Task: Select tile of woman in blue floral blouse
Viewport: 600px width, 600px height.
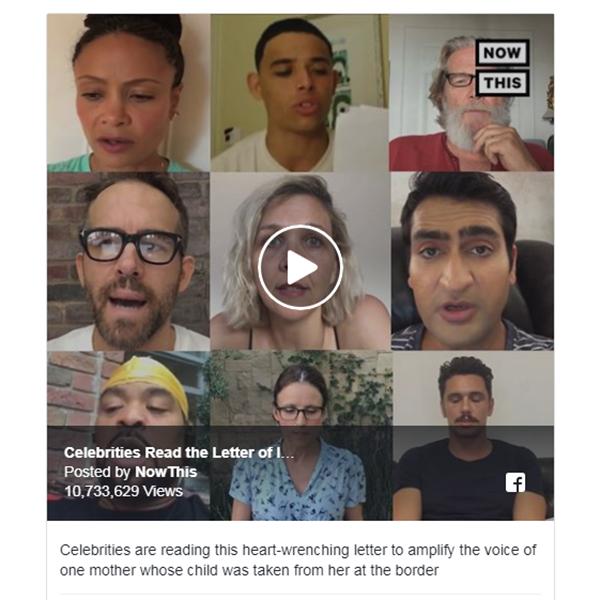Action: coord(301,435)
